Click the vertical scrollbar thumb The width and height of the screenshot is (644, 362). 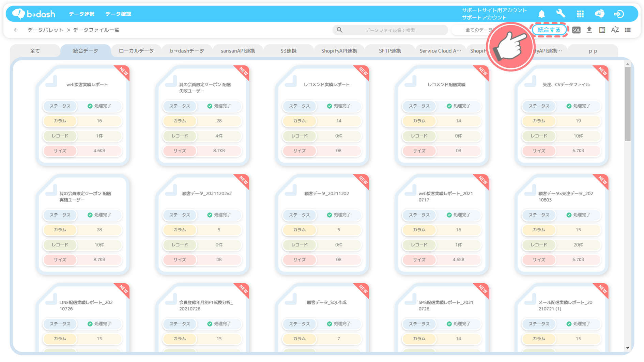(x=628, y=104)
